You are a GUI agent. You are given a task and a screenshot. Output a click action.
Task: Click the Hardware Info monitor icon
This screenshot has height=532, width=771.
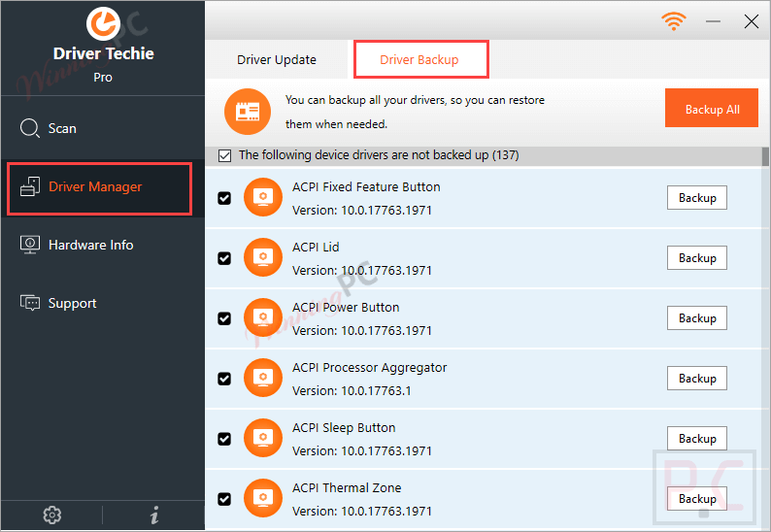point(30,245)
